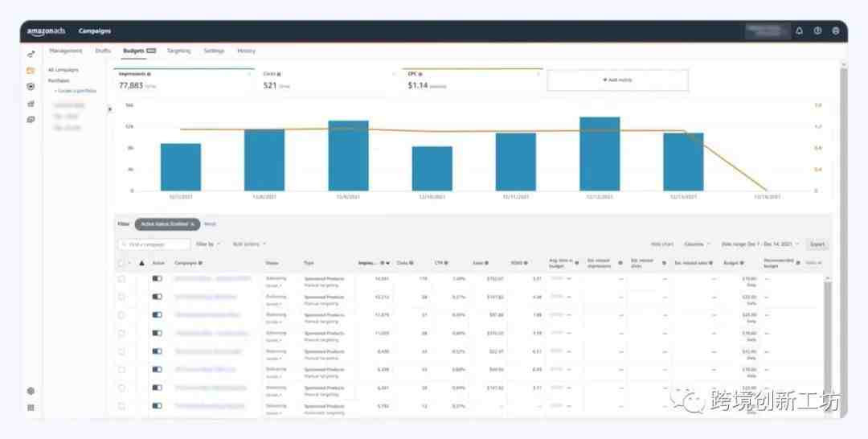
Task: Switch to the Management tab
Action: (x=66, y=51)
